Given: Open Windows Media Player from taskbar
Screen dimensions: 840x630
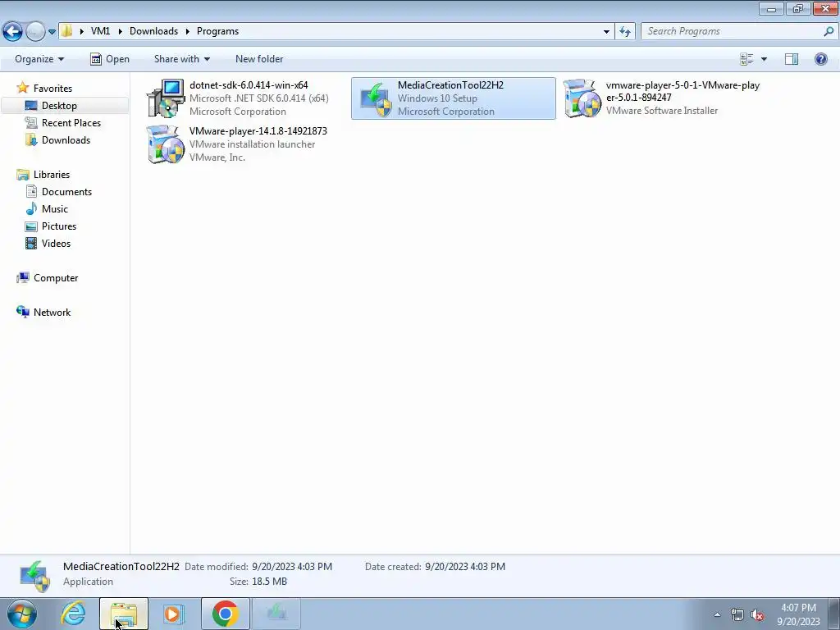Looking at the screenshot, I should coord(173,614).
